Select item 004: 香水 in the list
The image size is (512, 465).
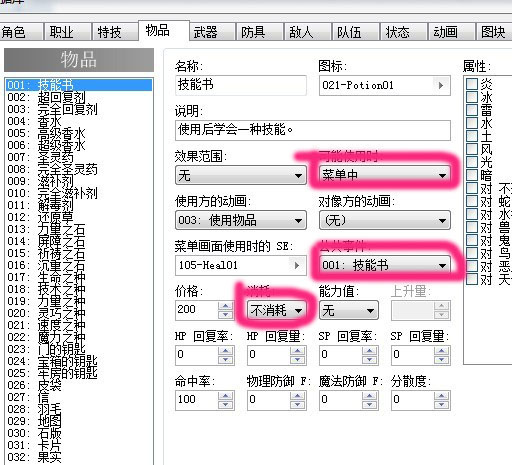(x=79, y=121)
